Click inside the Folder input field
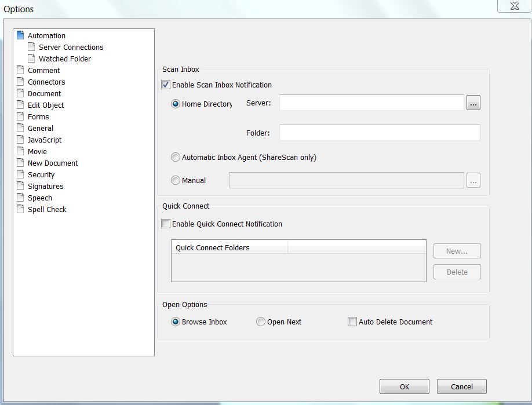 click(380, 133)
